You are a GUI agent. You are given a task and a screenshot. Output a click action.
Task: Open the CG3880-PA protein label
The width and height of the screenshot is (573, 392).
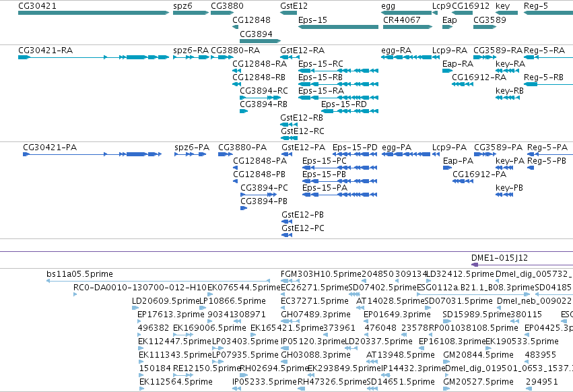coord(242,148)
